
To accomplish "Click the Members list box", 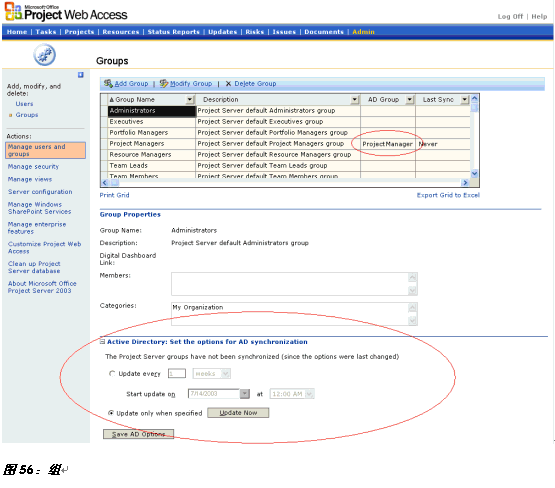I will coord(294,284).
